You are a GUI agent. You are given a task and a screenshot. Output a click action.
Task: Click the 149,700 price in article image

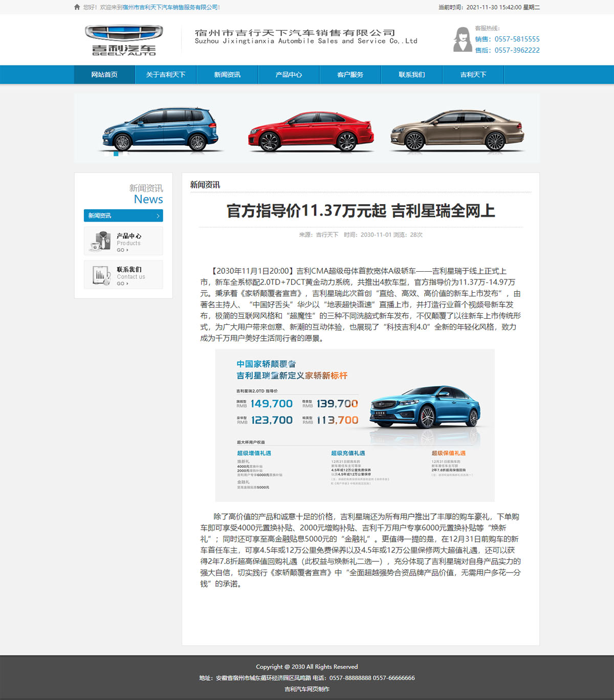click(272, 404)
